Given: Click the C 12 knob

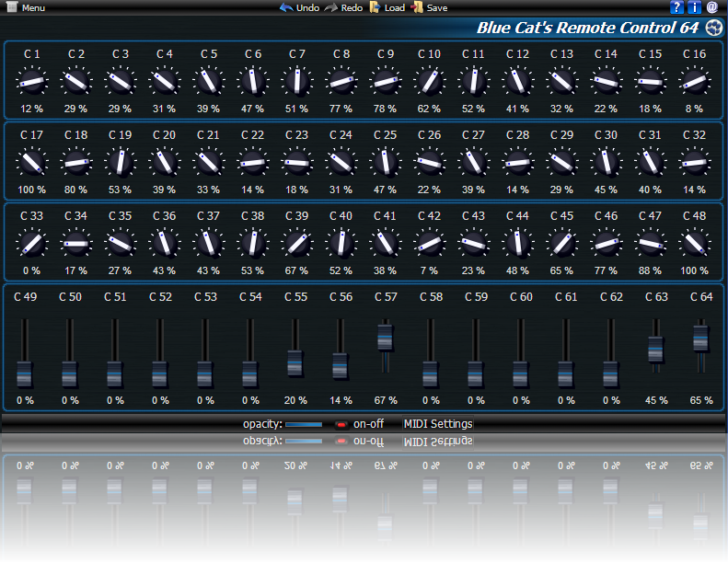Looking at the screenshot, I should click(x=517, y=82).
